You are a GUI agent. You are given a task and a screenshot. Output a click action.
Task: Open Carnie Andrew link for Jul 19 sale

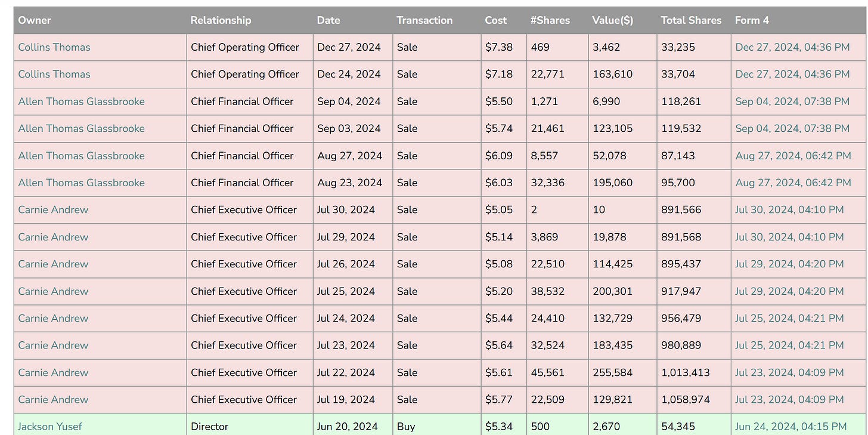click(53, 399)
